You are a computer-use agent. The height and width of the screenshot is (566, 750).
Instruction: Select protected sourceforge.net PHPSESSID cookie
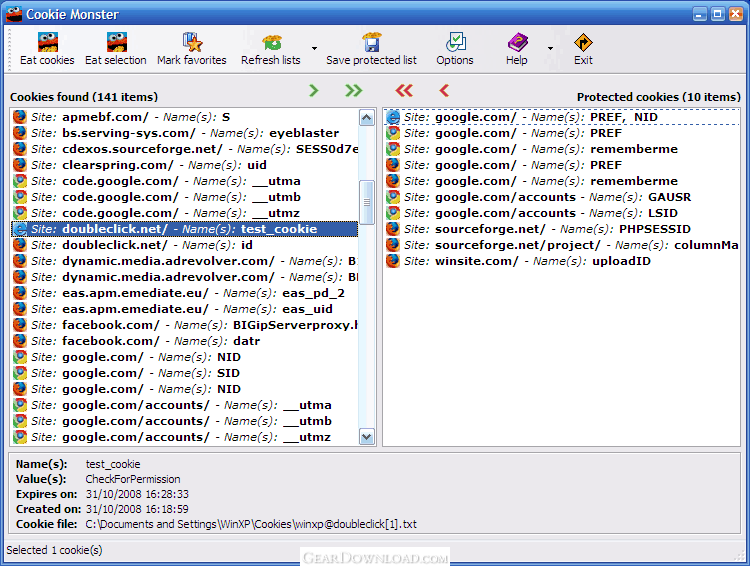(x=562, y=229)
